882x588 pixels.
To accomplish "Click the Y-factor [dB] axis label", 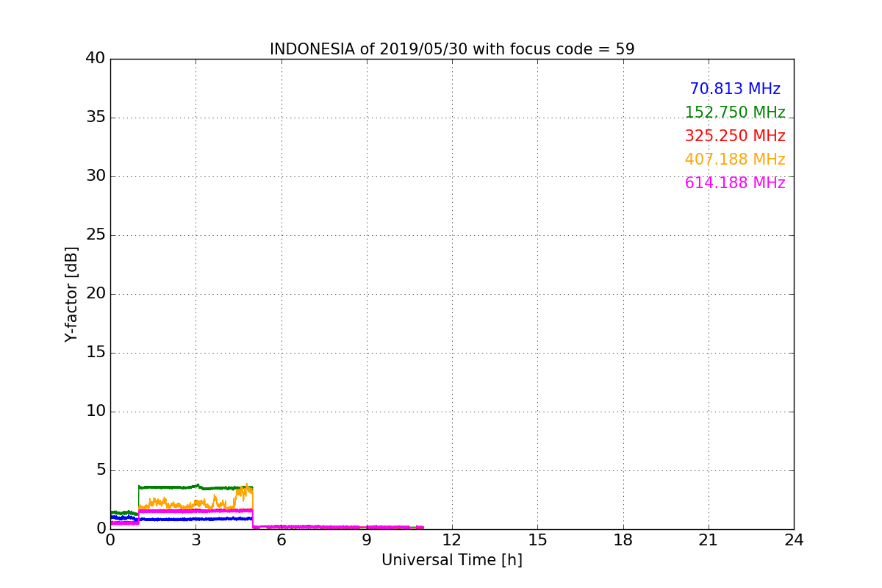I will coord(71,294).
